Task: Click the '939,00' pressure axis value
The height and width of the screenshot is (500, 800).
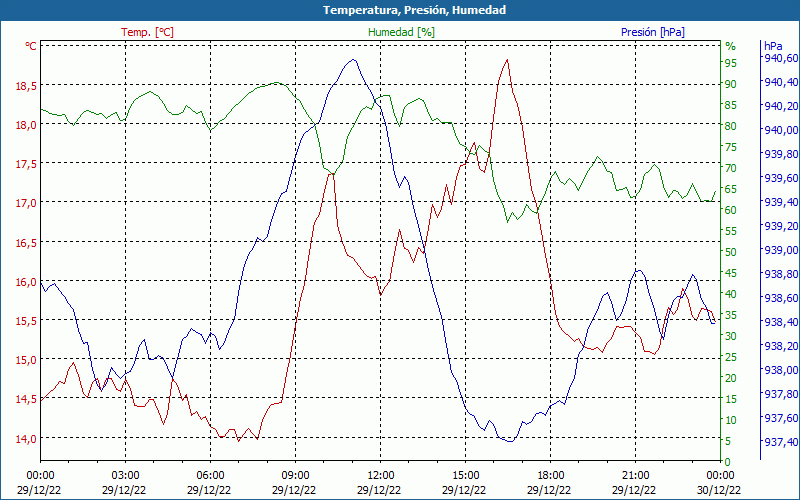Action: [x=781, y=249]
